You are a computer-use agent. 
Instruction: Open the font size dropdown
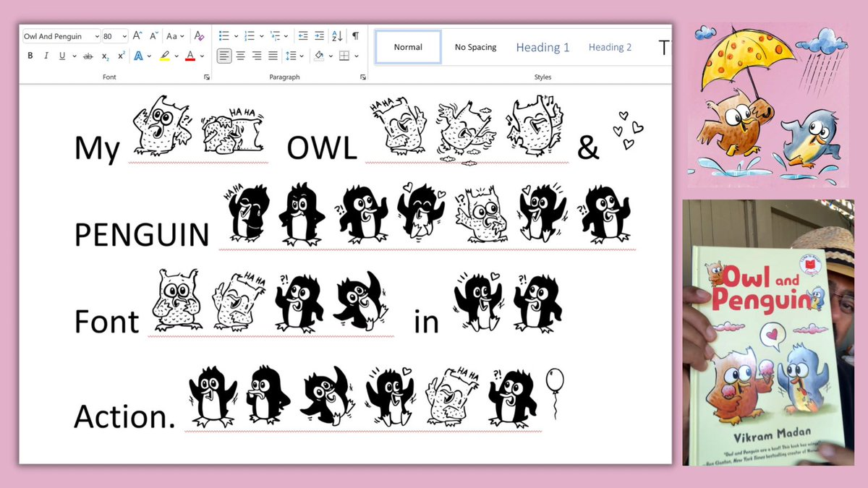click(125, 36)
